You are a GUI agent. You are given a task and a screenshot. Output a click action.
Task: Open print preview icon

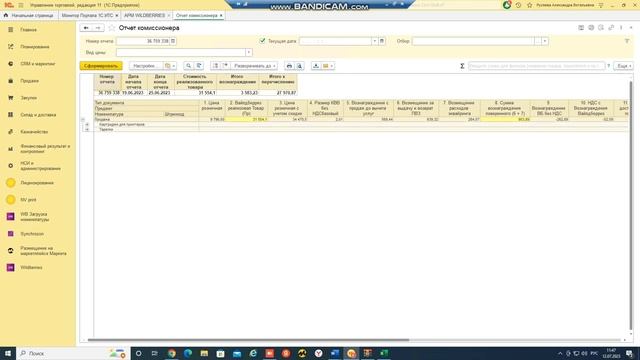click(300, 66)
